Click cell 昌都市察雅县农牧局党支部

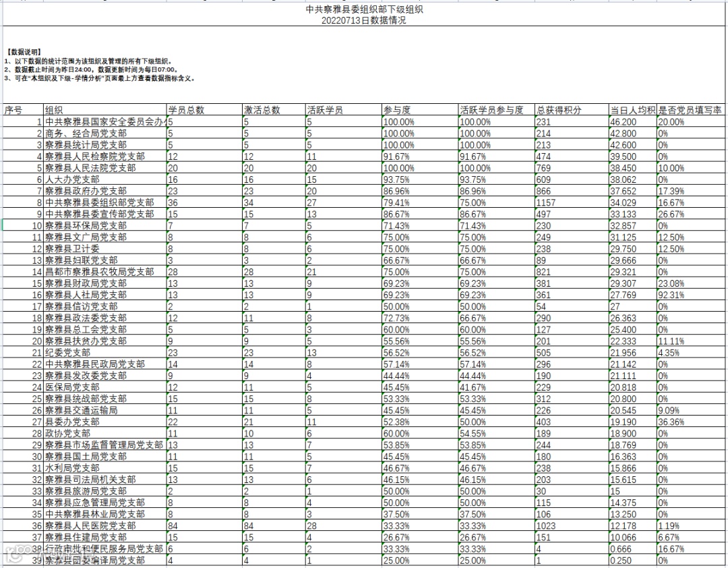105,272
